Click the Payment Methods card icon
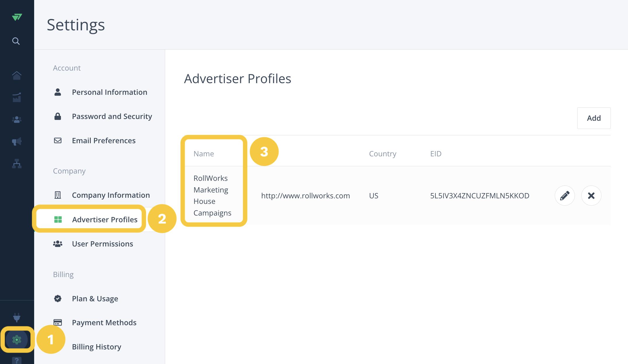Image resolution: width=628 pixels, height=364 pixels. pyautogui.click(x=58, y=323)
